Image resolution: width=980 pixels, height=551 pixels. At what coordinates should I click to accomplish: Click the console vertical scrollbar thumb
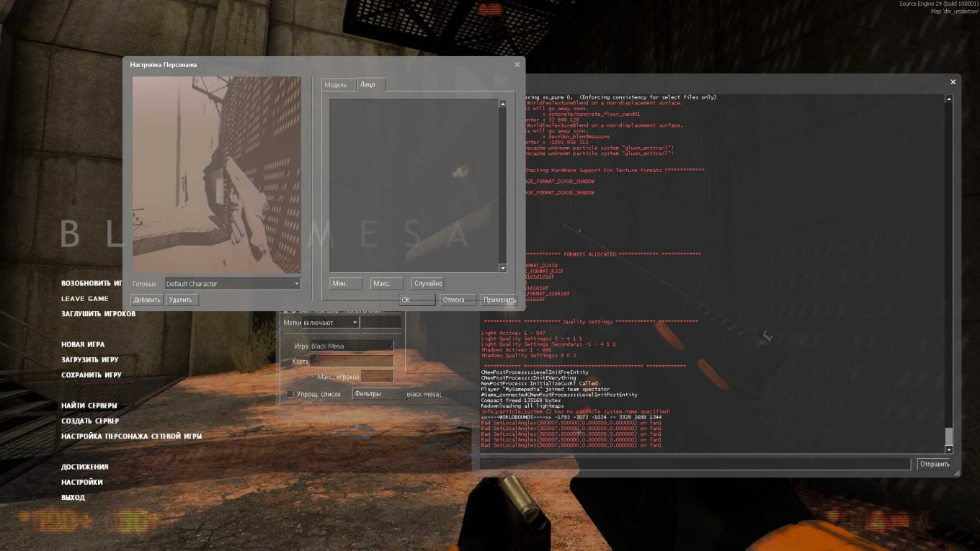click(x=948, y=436)
